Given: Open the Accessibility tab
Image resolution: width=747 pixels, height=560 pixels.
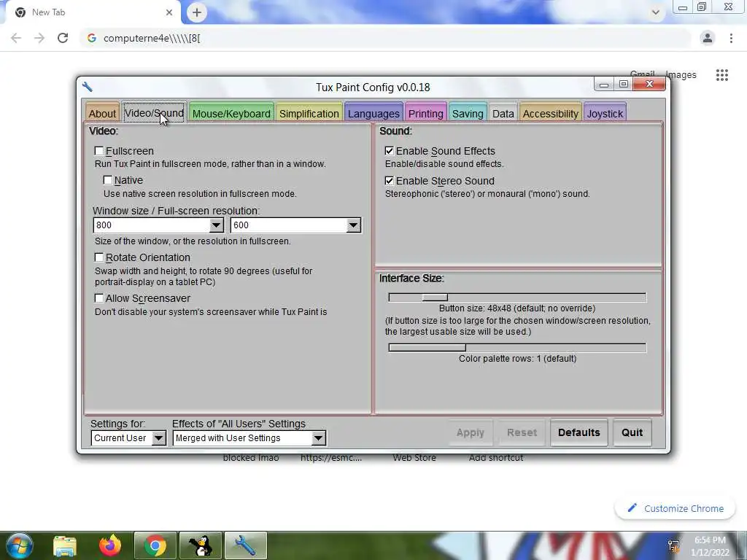Looking at the screenshot, I should tap(550, 113).
